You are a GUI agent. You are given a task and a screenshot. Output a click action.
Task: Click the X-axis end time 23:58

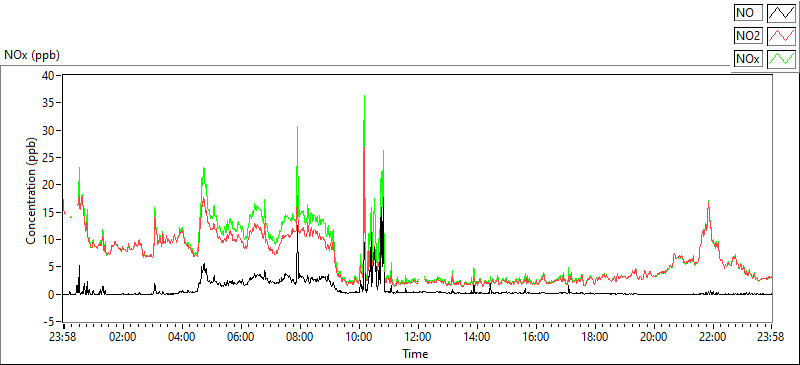771,337
